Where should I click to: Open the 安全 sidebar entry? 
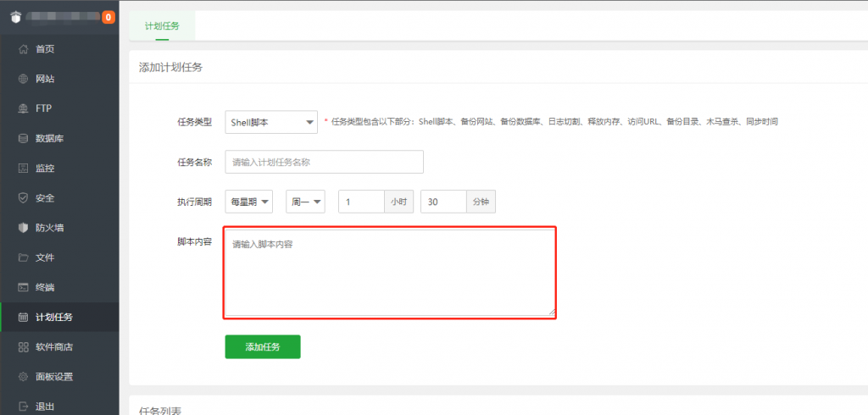pyautogui.click(x=59, y=198)
